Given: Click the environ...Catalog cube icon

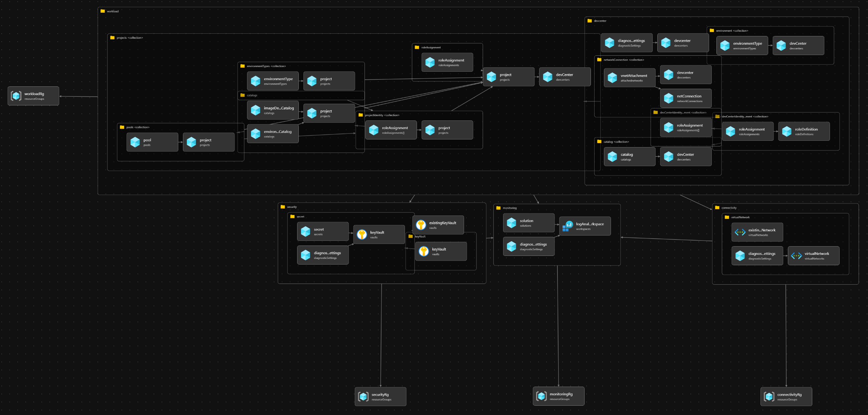Looking at the screenshot, I should [x=256, y=134].
